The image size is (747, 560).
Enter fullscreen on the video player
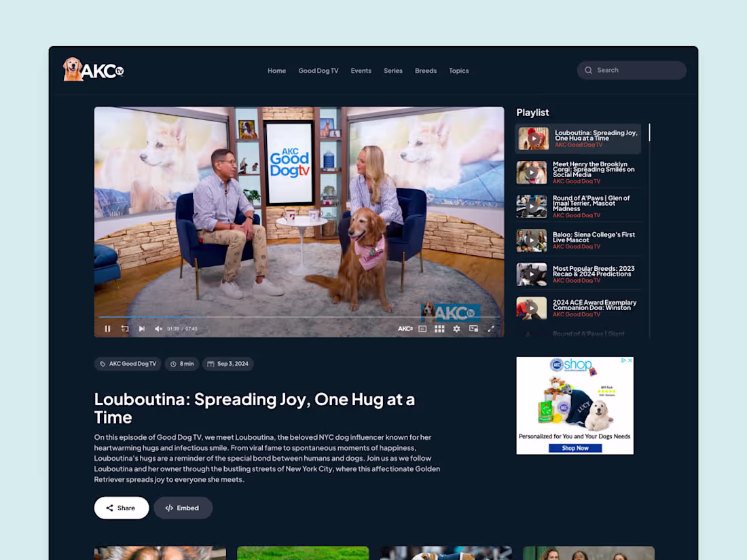(x=492, y=329)
